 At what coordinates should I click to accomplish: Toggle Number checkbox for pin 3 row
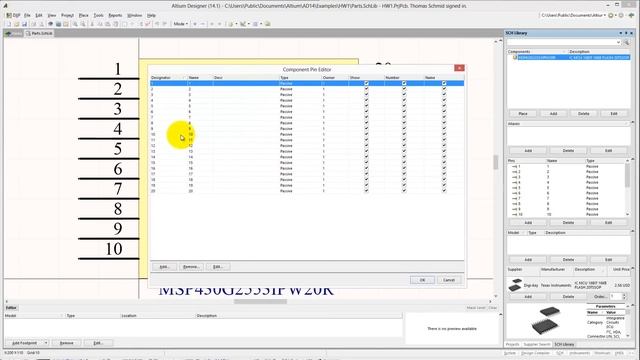404,95
